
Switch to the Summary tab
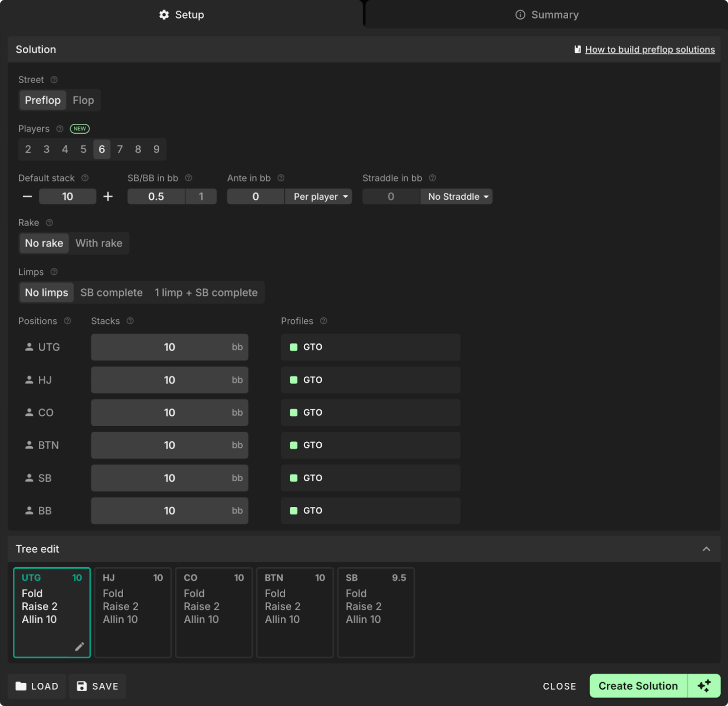(x=546, y=15)
